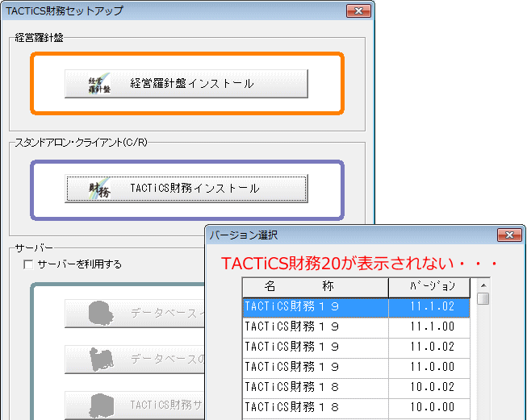Select TACTiCS財務19 row with version 11.0.02
Image resolution: width=527 pixels, height=420 pixels.
coord(356,347)
